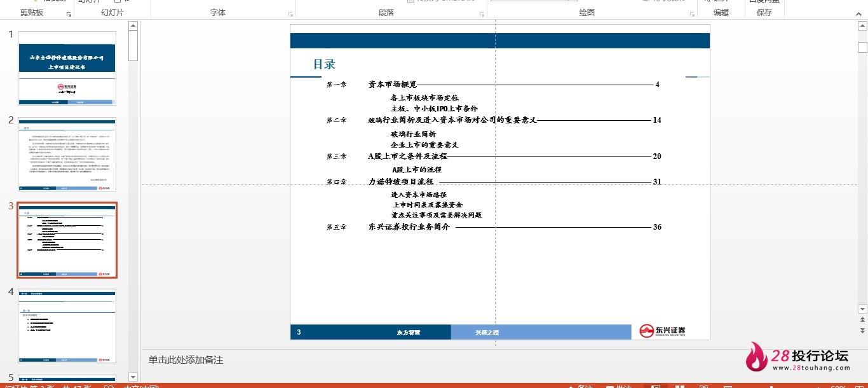Click line 主板、中小板IPO上市条件
Screen dimensions: 868x388
point(434,109)
